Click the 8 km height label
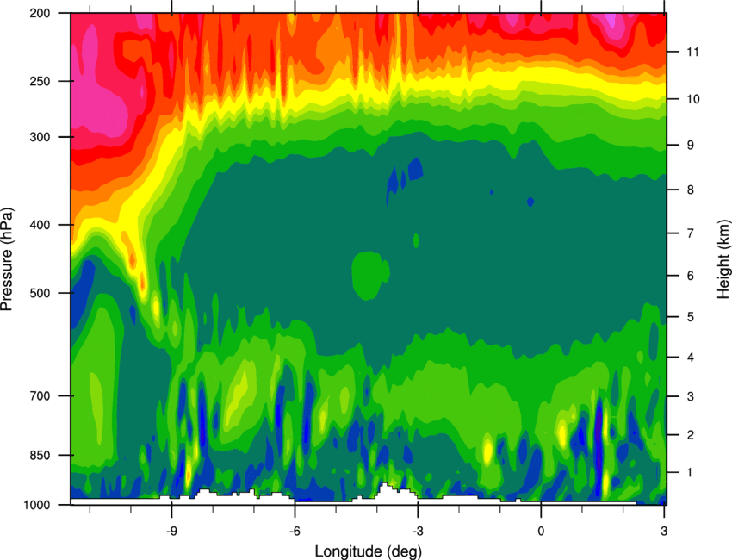 (690, 190)
